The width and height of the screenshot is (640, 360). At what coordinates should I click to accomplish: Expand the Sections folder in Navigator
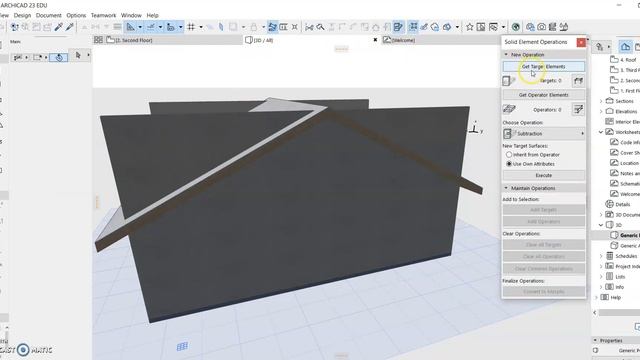(601, 101)
